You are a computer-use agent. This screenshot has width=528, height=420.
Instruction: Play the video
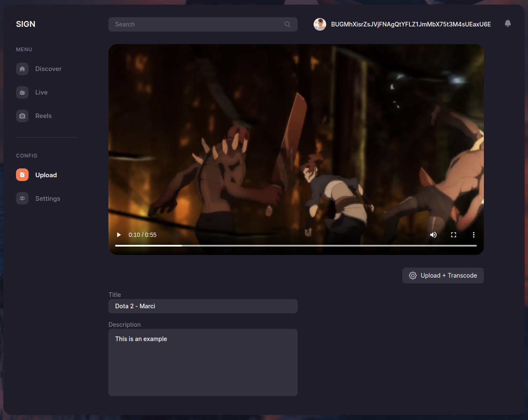point(119,235)
